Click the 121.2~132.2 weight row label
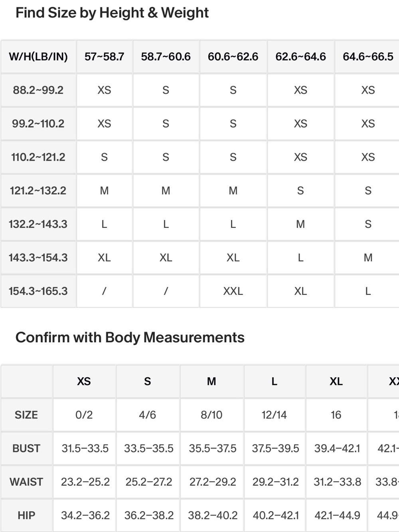This screenshot has height=532, width=399. tap(38, 191)
